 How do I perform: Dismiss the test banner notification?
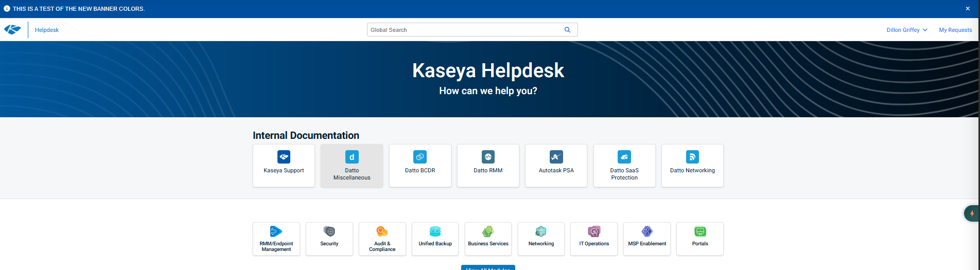point(968,9)
